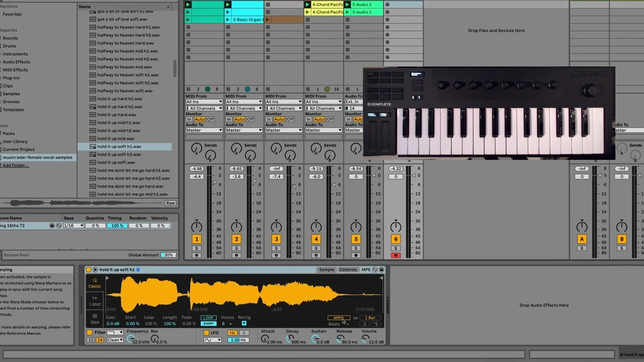Solo return track A
Viewport: 644px width, 362px height.
[582, 248]
